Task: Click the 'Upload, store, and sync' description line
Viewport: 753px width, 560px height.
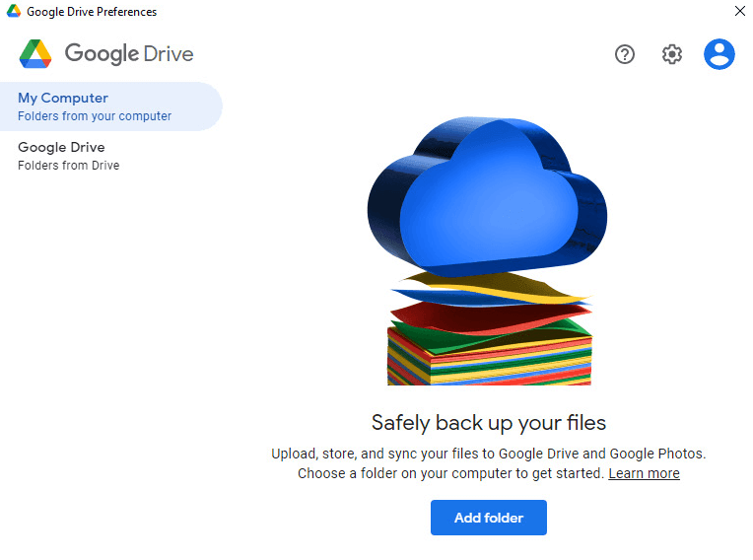Action: pos(489,454)
